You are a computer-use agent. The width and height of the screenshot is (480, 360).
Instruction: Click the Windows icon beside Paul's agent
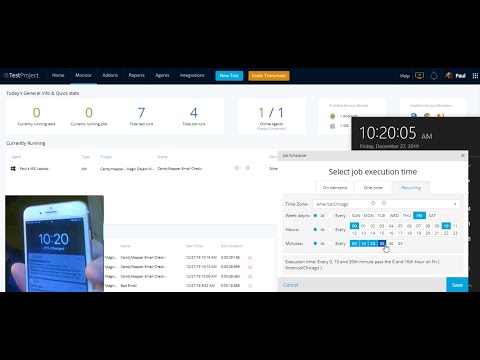point(13,169)
